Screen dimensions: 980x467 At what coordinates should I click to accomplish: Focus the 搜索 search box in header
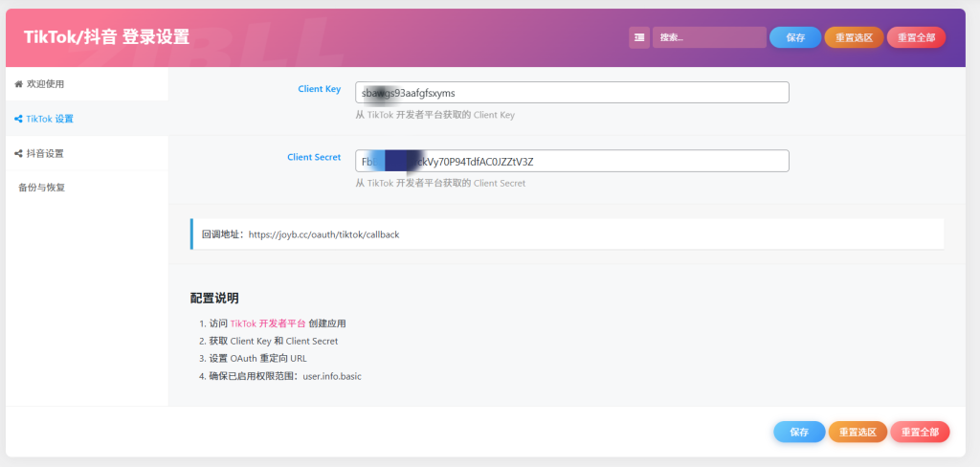[x=708, y=37]
